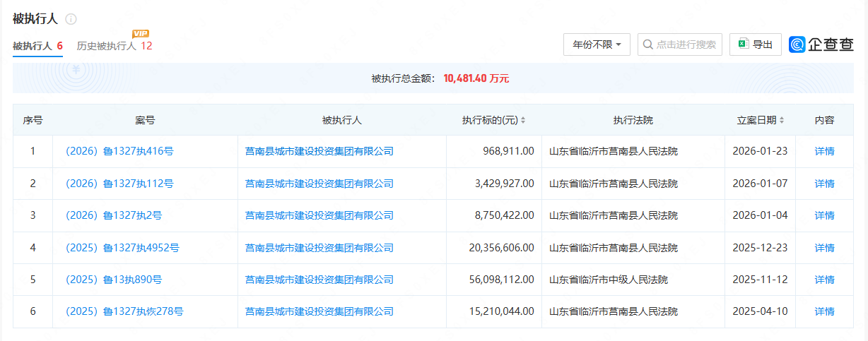This screenshot has width=868, height=341.
Task: Open case (2026)鲁1327执112号 link
Action: (119, 184)
